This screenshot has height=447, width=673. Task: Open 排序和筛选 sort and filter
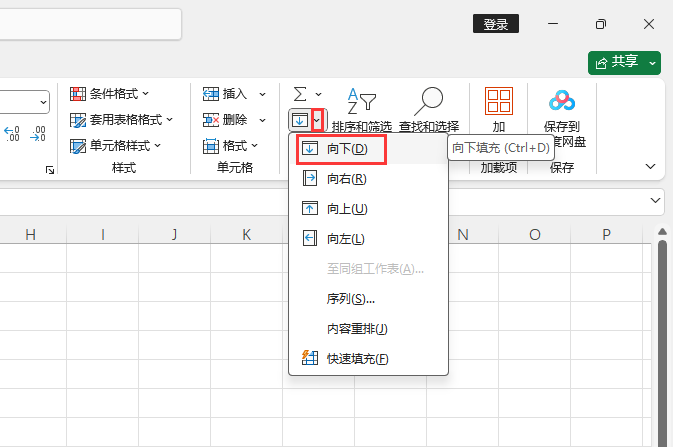tap(361, 110)
